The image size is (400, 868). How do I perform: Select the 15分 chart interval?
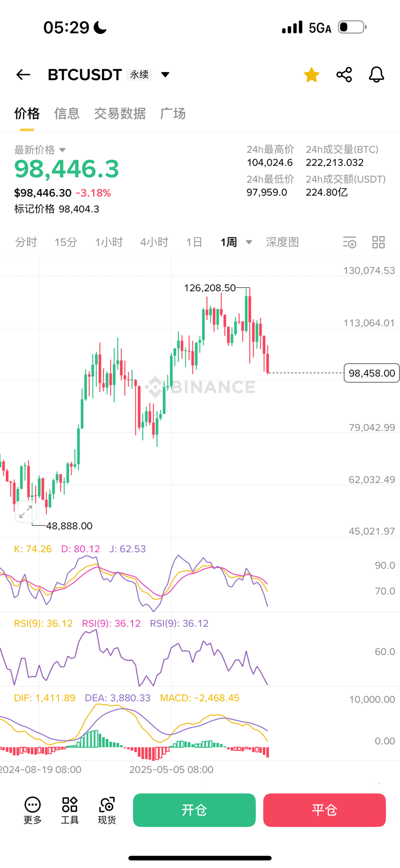66,242
